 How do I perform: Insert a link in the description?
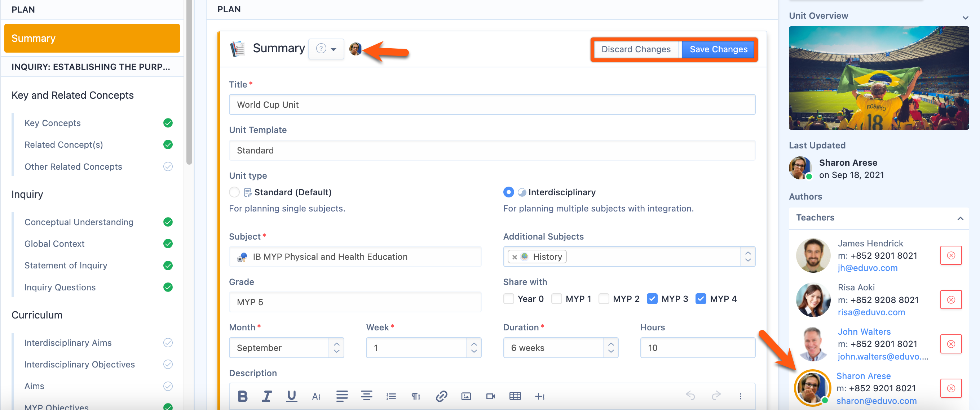[441, 396]
